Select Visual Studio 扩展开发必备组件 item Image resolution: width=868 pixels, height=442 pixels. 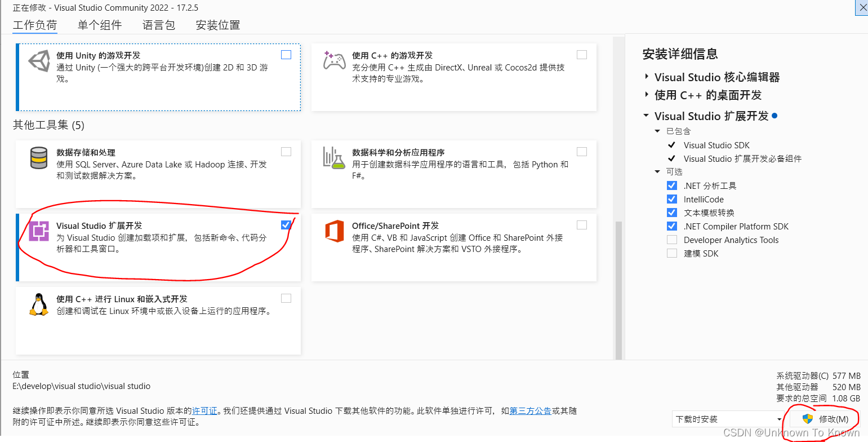(742, 158)
